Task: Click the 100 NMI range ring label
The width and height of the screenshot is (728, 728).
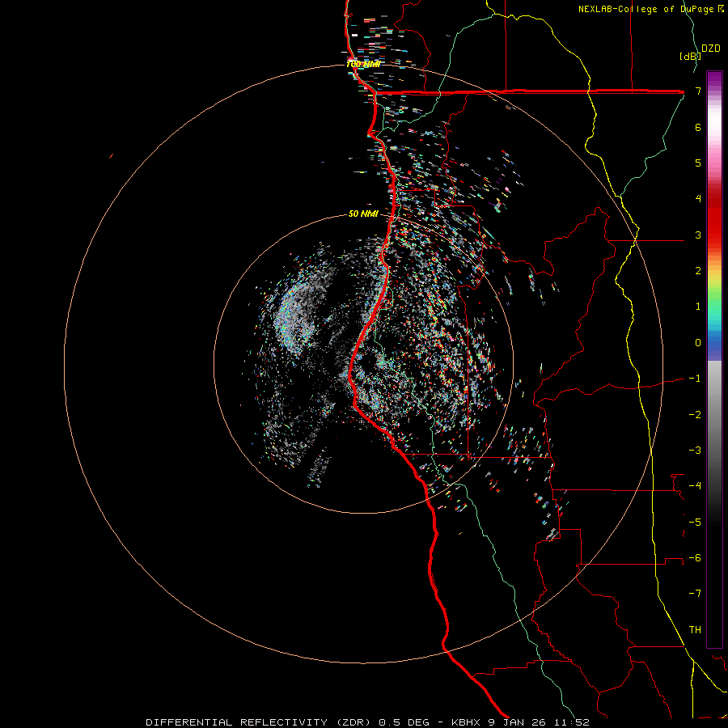Action: pyautogui.click(x=363, y=64)
